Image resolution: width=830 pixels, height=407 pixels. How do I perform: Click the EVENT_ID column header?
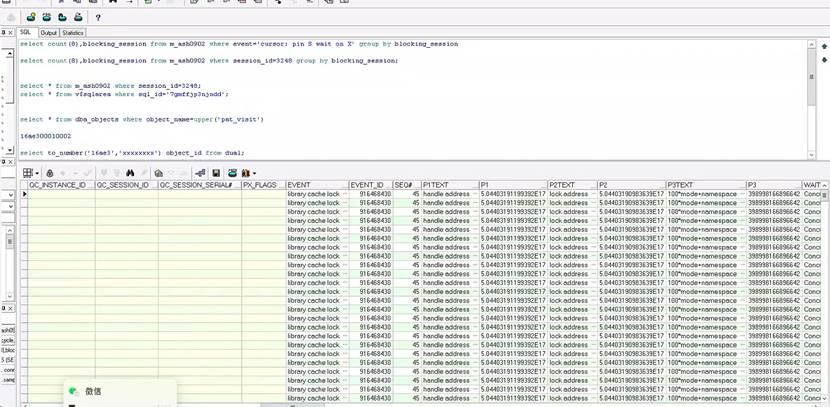[x=371, y=185]
